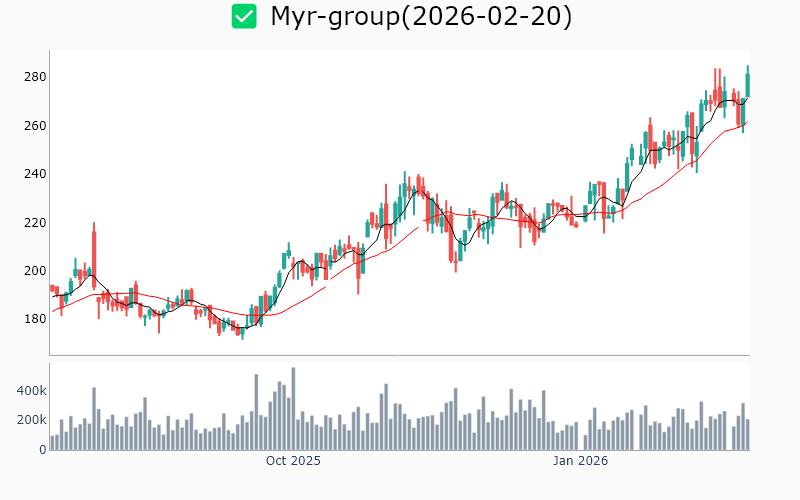Click the last volume bar at far right

(x=747, y=435)
